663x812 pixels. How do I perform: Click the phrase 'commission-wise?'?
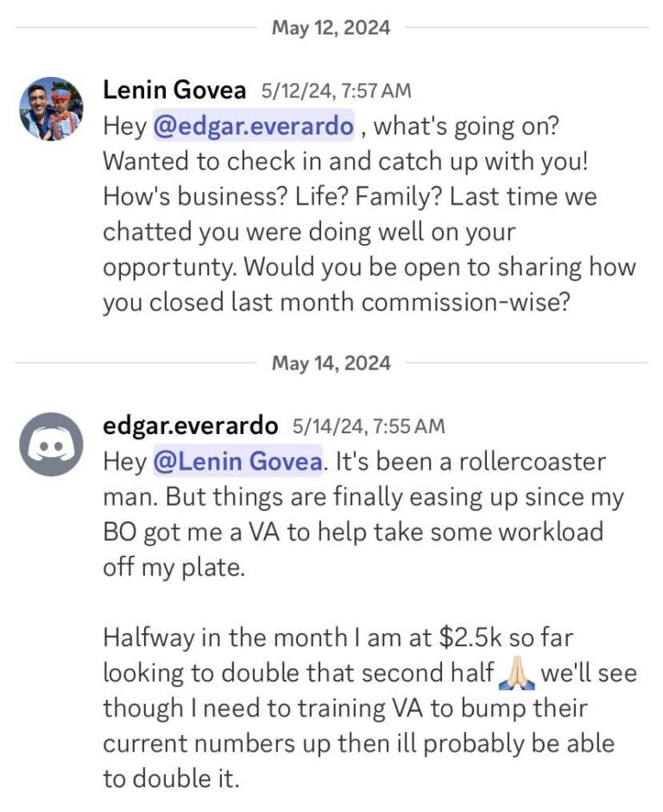465,302
